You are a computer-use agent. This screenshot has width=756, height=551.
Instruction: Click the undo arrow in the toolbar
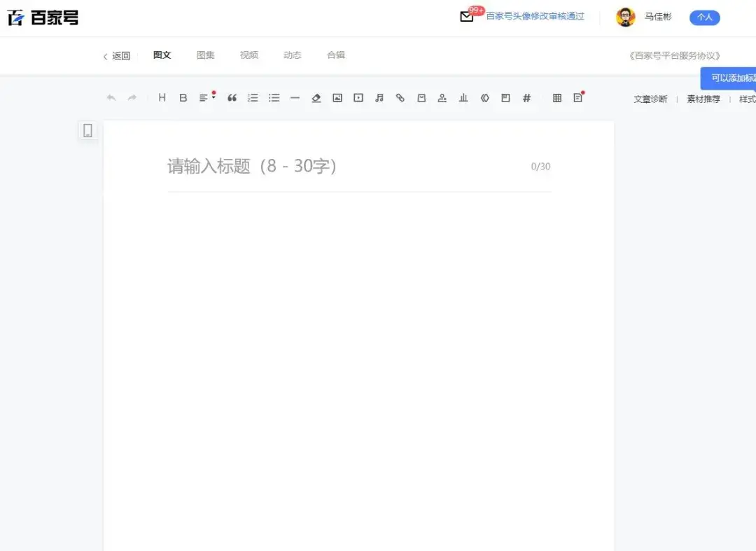[111, 98]
